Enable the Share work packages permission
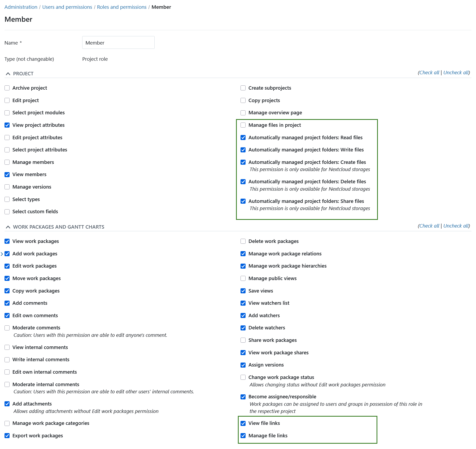Screen dimensions: 476x449 tap(243, 340)
